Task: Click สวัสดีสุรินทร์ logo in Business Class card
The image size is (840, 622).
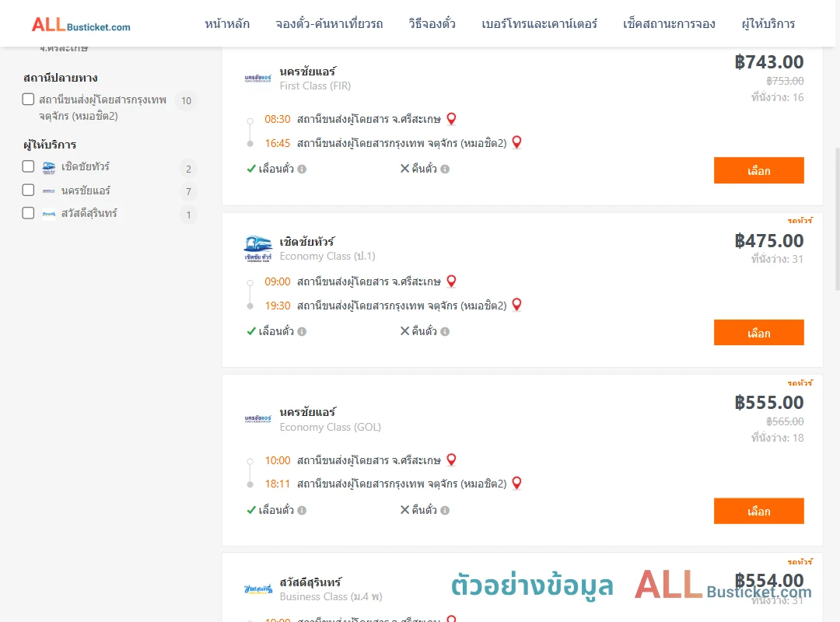Action: (258, 589)
